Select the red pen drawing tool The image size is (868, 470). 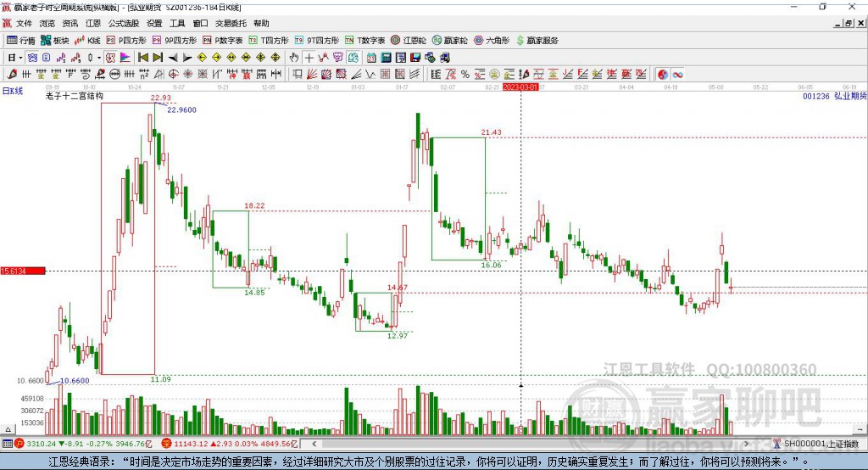tap(12, 74)
